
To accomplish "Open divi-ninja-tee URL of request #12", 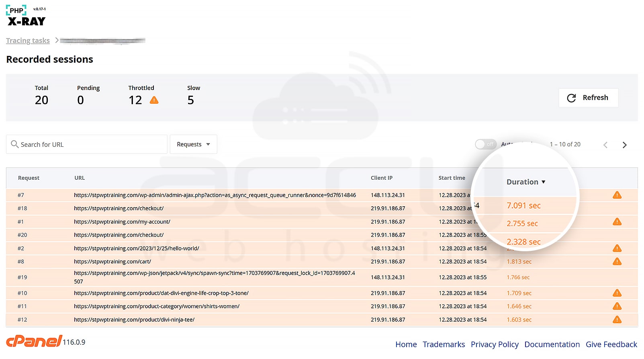I will point(134,320).
